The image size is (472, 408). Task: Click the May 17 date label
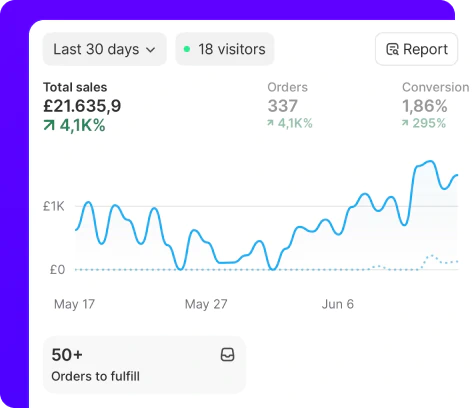[74, 304]
